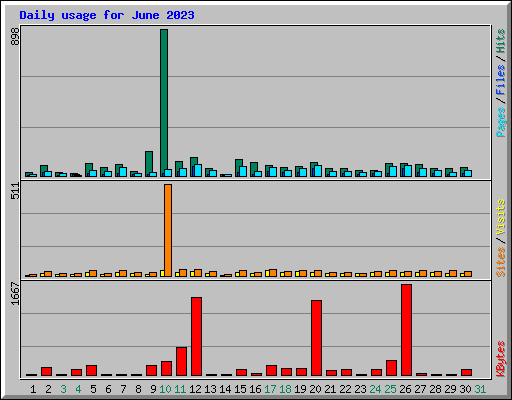Click the blue 'Files' legend label

[500, 80]
